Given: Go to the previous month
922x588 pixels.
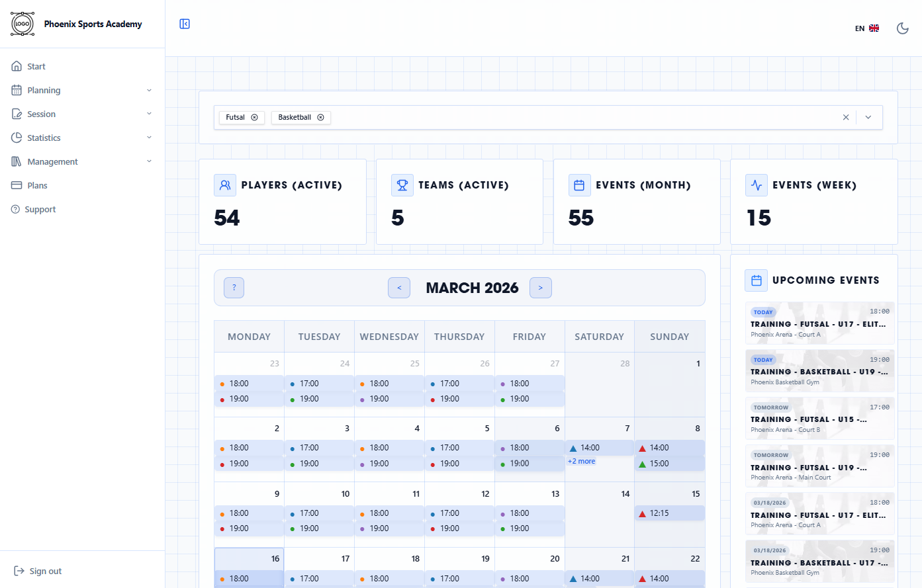Looking at the screenshot, I should click(x=399, y=288).
